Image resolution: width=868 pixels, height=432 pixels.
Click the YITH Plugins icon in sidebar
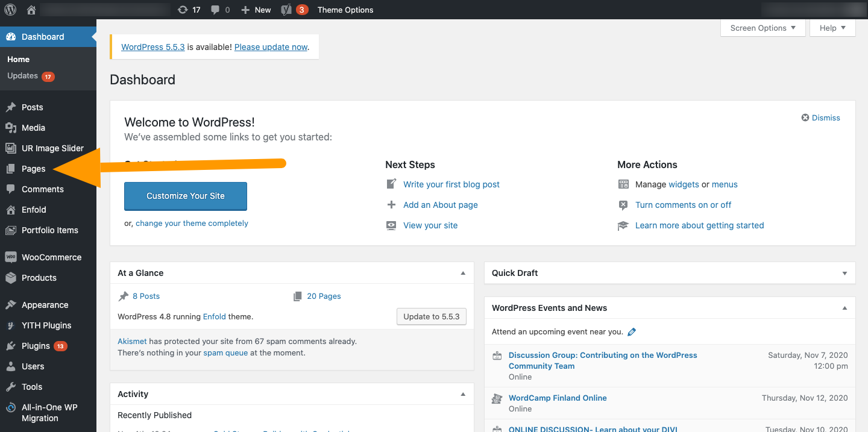point(11,325)
